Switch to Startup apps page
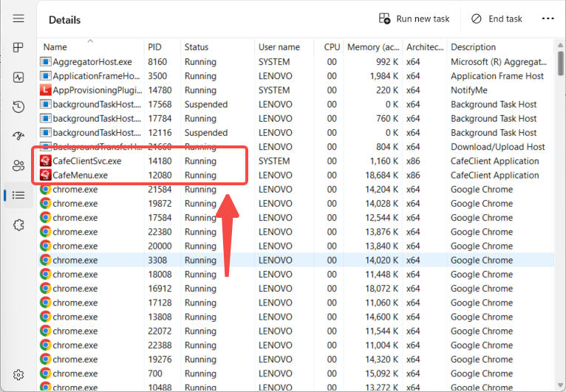 18,136
